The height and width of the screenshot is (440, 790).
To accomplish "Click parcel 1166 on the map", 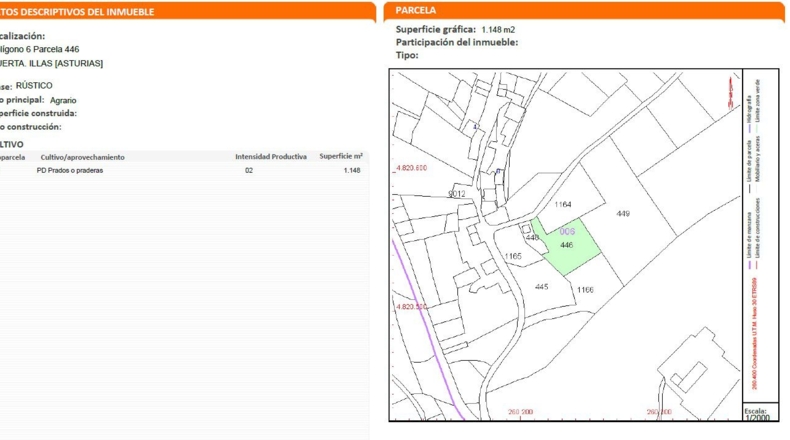I will click(x=585, y=290).
